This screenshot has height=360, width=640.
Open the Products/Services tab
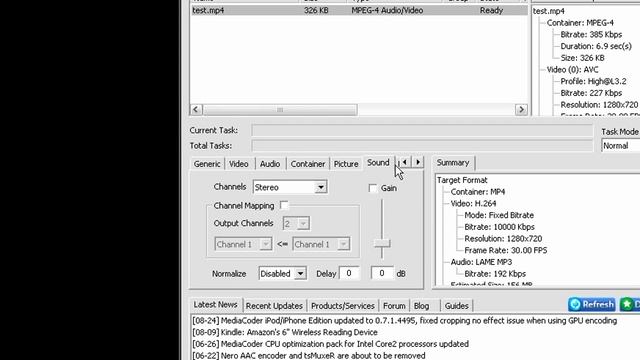coord(342,306)
